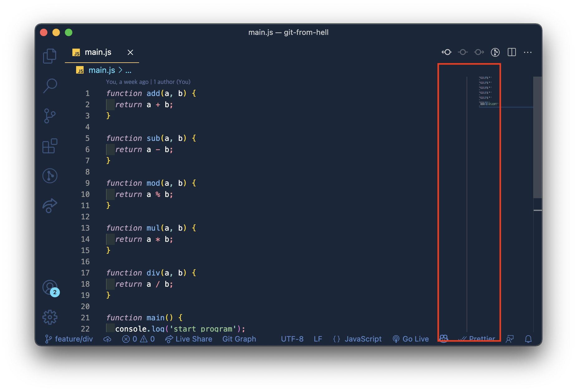Click the people icon left of Prettier
Image resolution: width=577 pixels, height=392 pixels.
[444, 338]
